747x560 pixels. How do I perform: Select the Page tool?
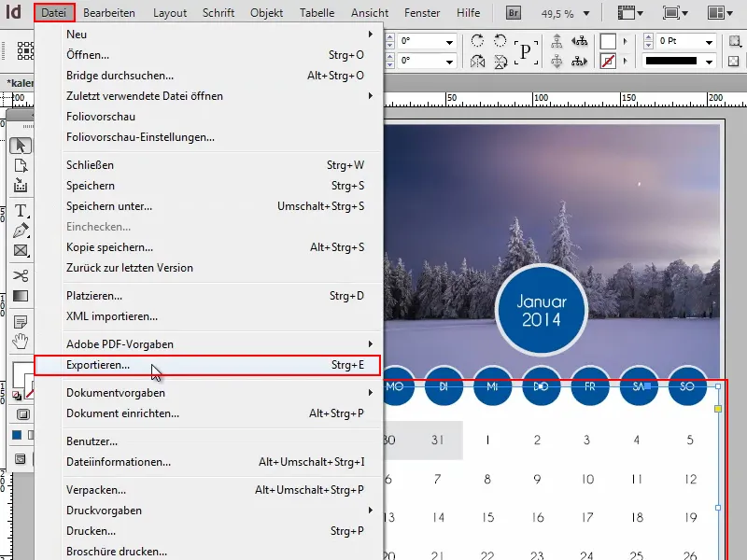21,166
